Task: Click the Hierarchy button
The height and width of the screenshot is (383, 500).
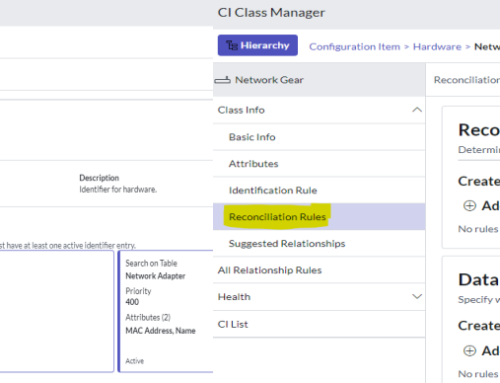Action: point(258,45)
